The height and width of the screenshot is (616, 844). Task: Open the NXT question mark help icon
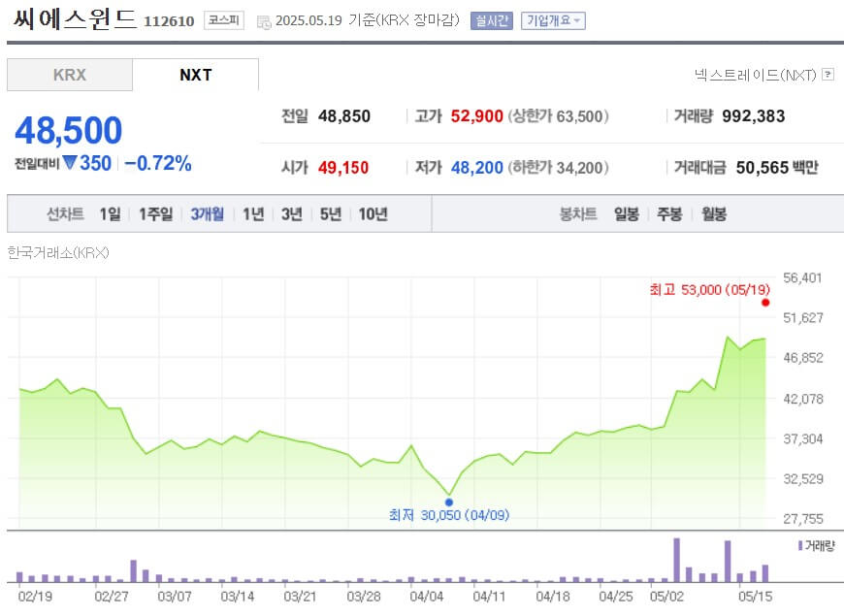tap(828, 73)
